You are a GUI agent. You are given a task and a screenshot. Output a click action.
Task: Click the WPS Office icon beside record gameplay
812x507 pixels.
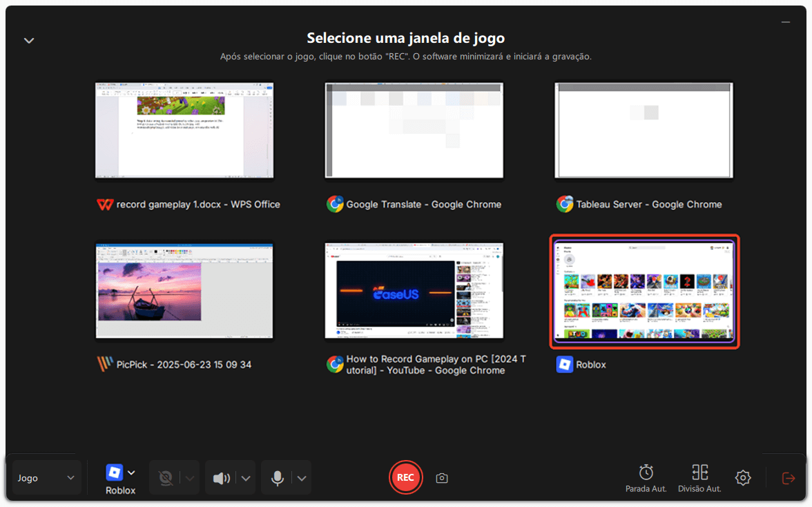point(105,204)
